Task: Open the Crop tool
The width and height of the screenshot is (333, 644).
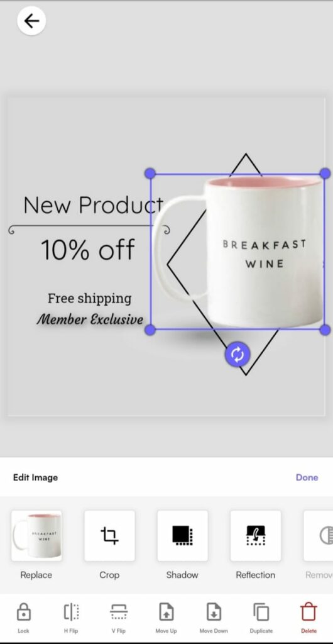Action: point(109,536)
